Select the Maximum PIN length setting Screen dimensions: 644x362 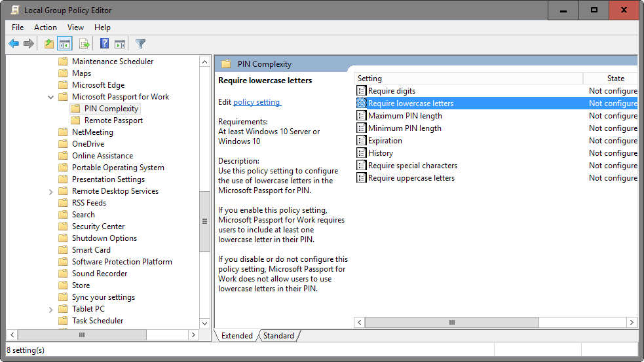tap(404, 116)
